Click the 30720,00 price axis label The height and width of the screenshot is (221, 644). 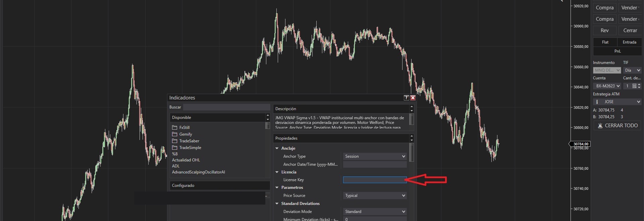point(581,209)
